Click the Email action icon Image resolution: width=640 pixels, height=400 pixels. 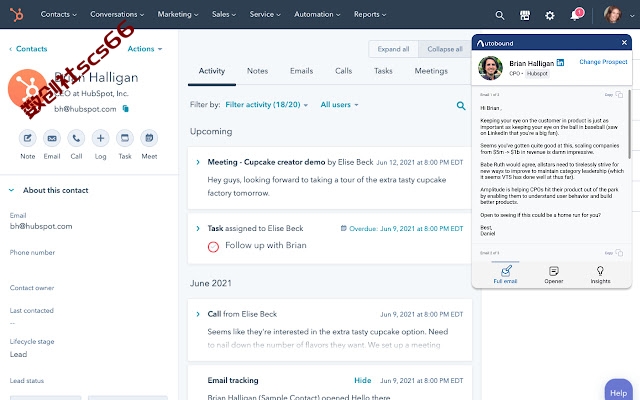pyautogui.click(x=52, y=138)
